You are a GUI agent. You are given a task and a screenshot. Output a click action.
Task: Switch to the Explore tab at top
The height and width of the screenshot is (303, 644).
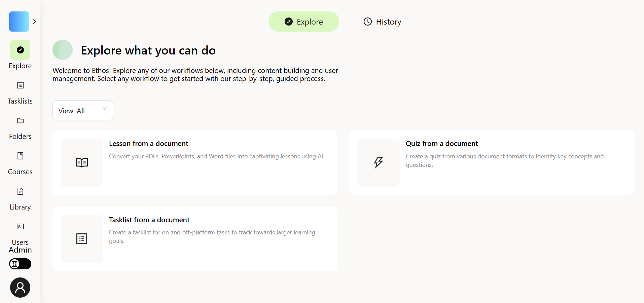point(304,22)
